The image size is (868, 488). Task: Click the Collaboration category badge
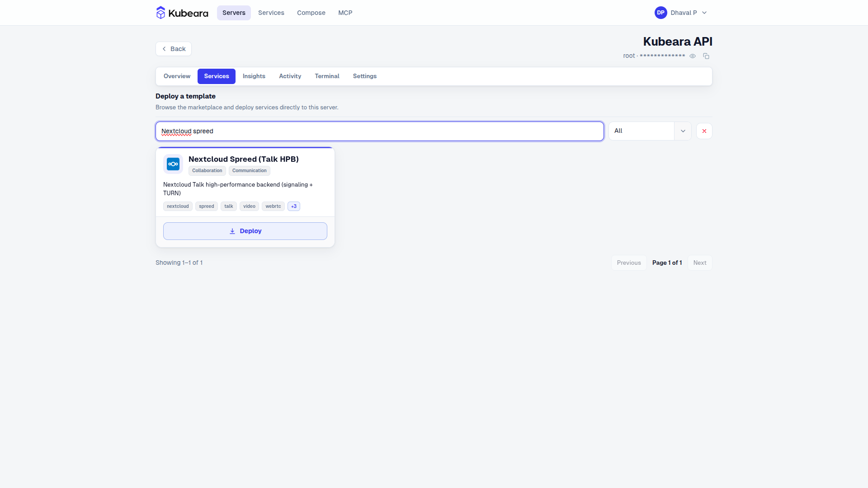click(x=207, y=171)
